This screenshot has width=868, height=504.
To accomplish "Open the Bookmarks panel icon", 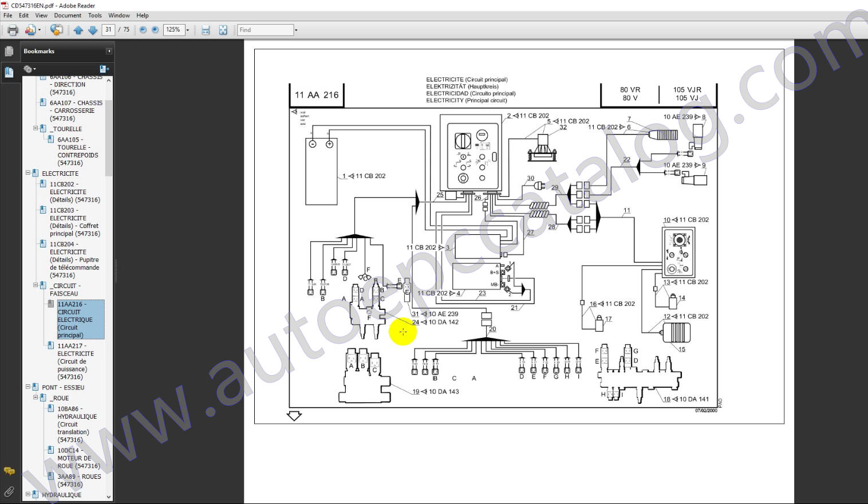I will point(9,72).
